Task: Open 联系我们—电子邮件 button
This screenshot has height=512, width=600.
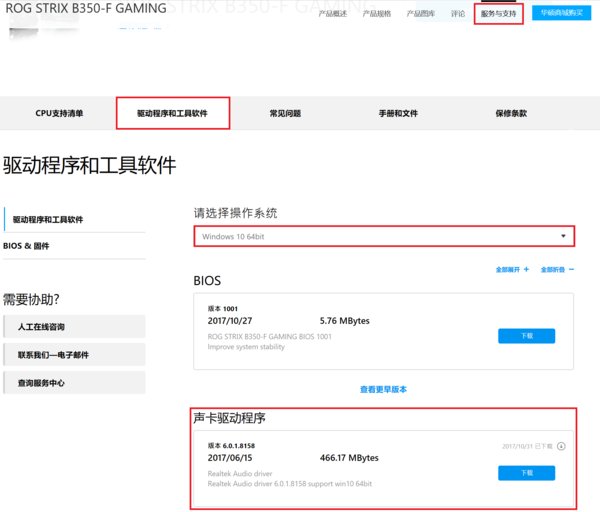Action: [x=74, y=355]
